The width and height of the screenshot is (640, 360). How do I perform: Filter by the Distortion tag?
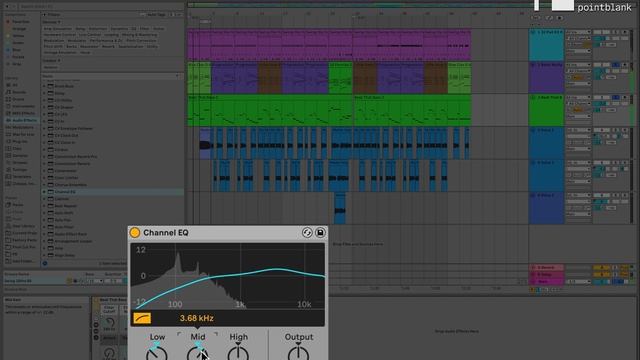point(98,29)
